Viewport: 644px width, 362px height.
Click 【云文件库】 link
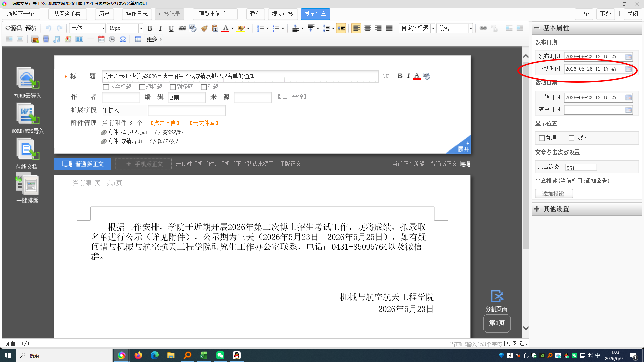(204, 123)
